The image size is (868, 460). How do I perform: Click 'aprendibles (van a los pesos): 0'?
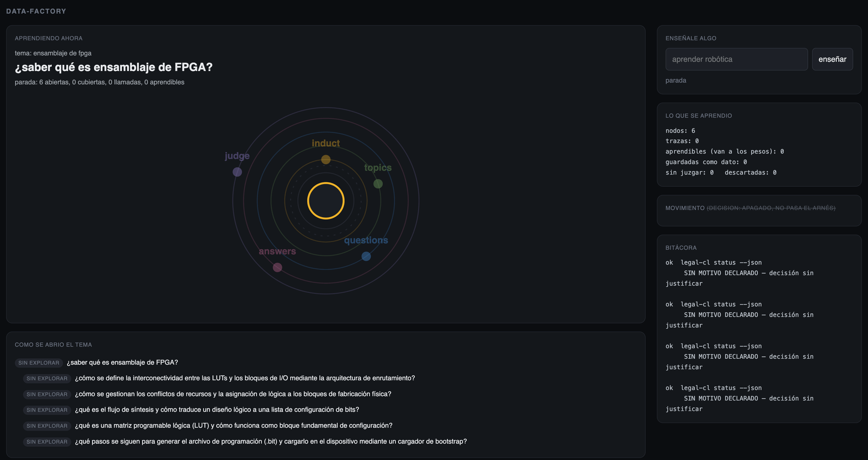point(724,152)
